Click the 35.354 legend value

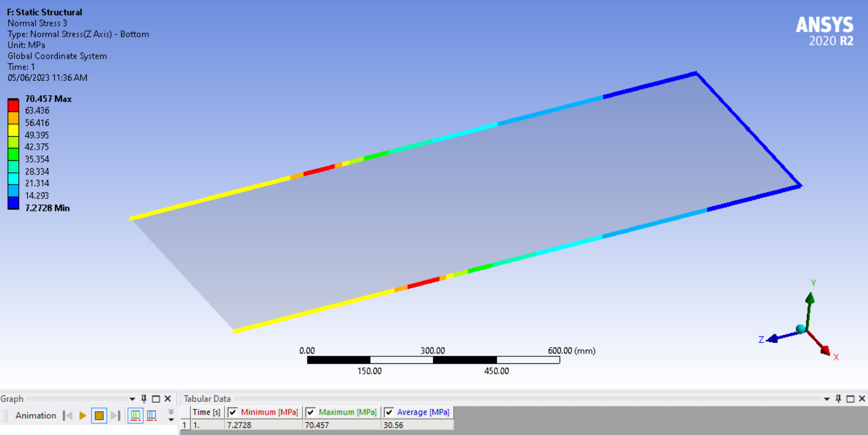tap(37, 159)
